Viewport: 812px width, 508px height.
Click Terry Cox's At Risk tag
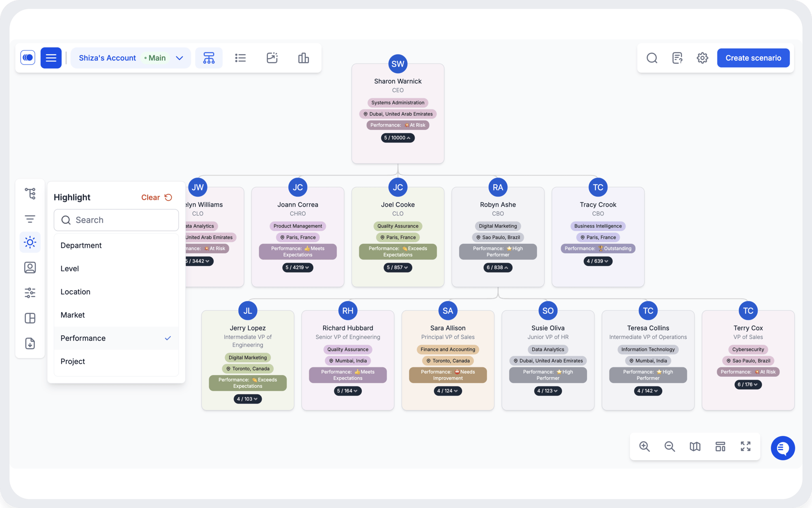[748, 372]
